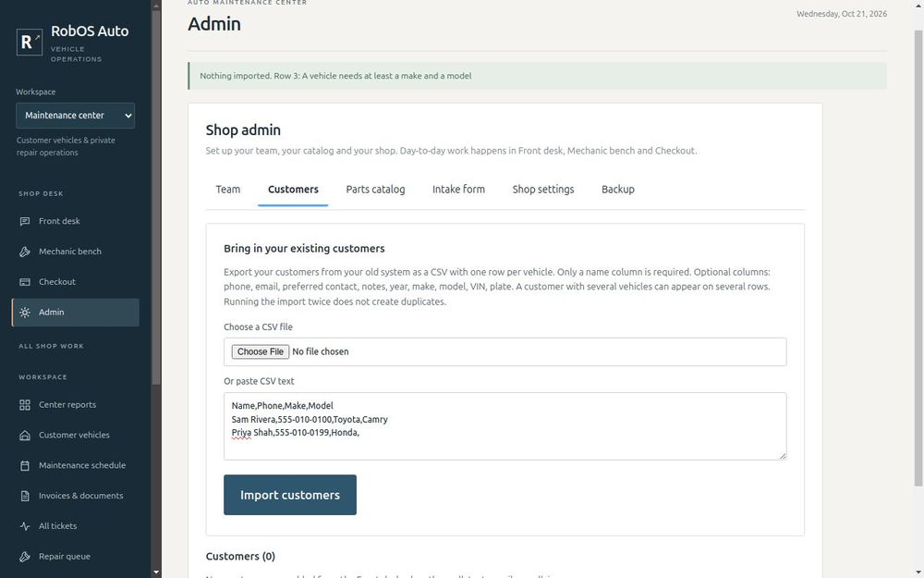Switch to the Intake form tab
The image size is (924, 578).
pos(458,190)
